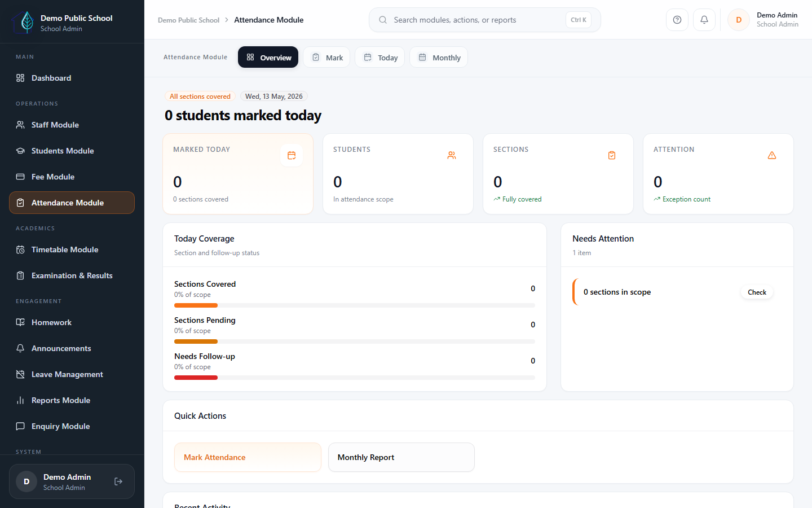
Task: Click the Timetable Module calendar-clock icon
Action: tap(20, 249)
